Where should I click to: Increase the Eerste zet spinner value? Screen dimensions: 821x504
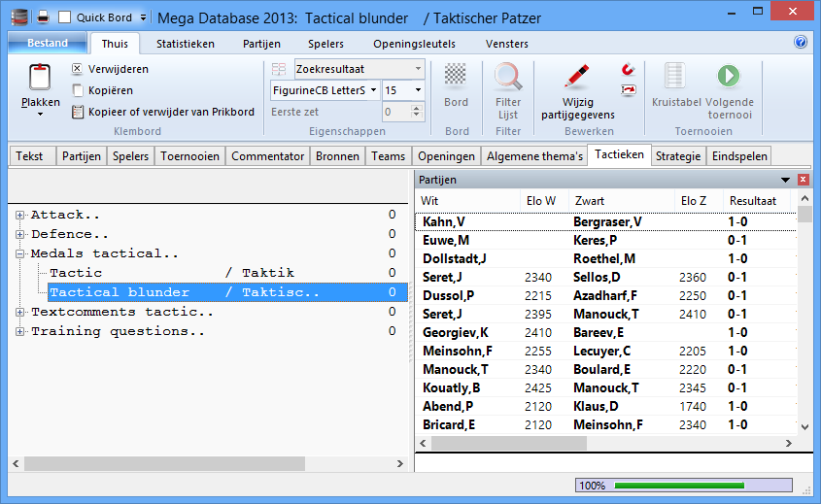pos(417,108)
